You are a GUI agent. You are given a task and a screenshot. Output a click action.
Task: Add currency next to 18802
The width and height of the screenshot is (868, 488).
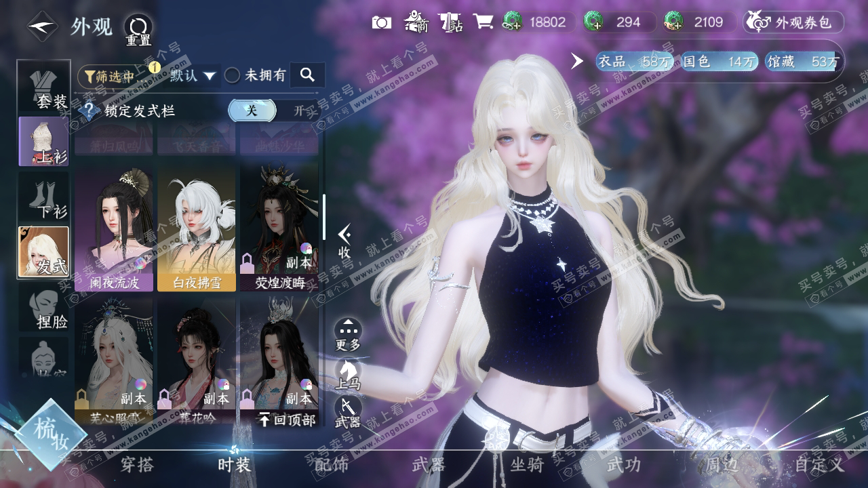512,22
